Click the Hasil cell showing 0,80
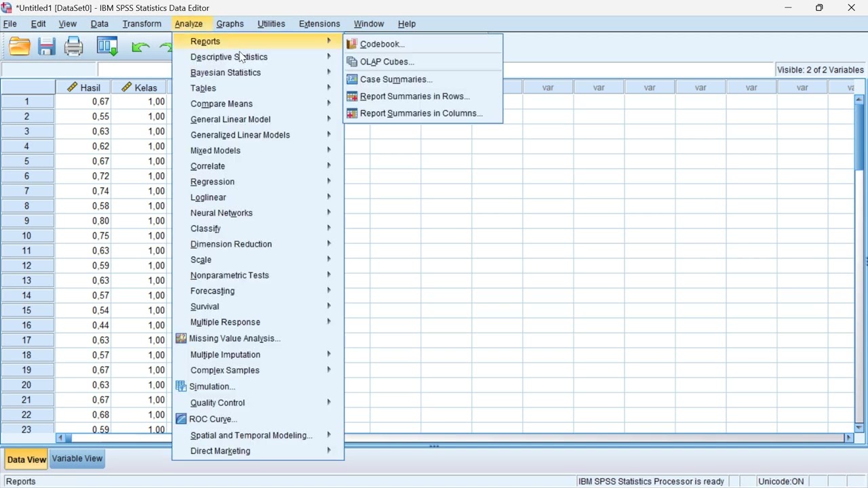Screen dimensions: 868x488 click(83, 221)
